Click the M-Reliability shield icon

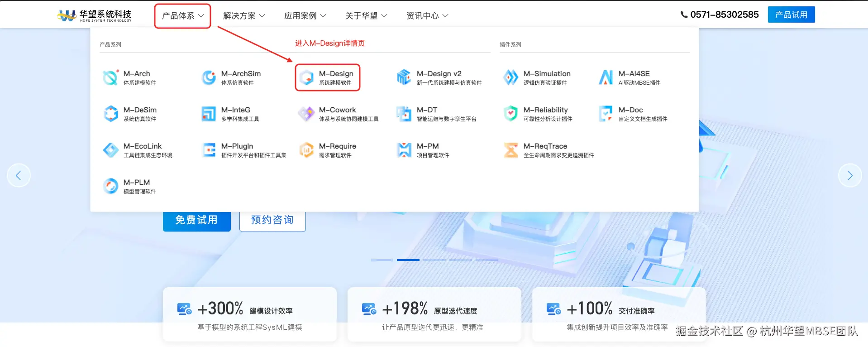[511, 114]
